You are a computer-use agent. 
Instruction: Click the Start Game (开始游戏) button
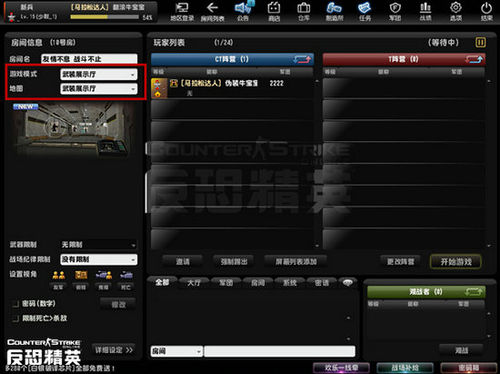point(456,262)
